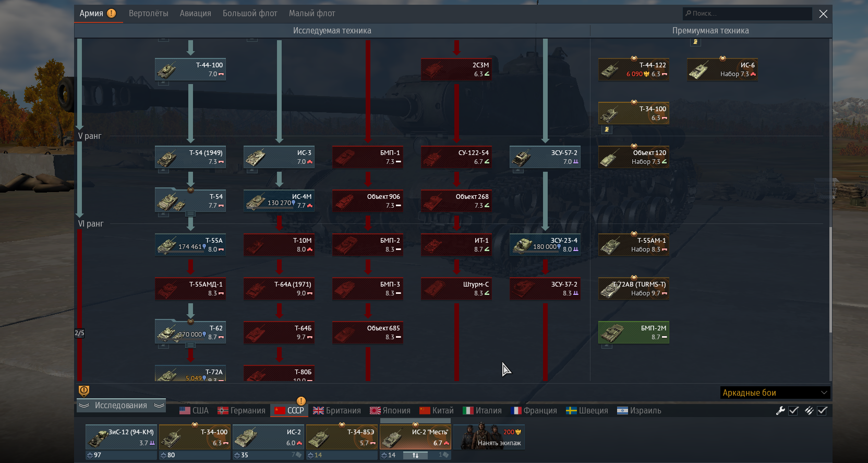Click the badge icon below Т-34-100 premium card
Viewport: 868px width, 463px height.
tap(606, 129)
